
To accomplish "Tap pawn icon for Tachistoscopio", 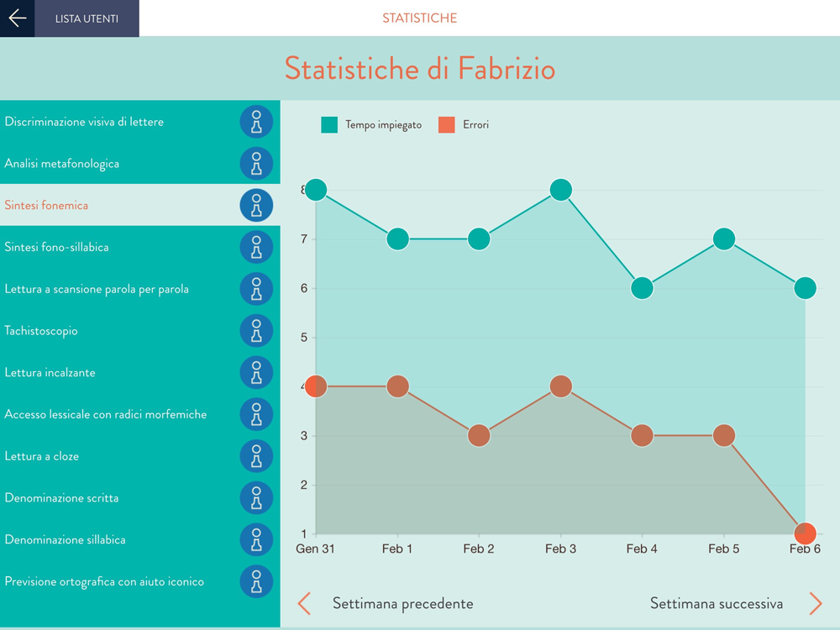I will 256,330.
